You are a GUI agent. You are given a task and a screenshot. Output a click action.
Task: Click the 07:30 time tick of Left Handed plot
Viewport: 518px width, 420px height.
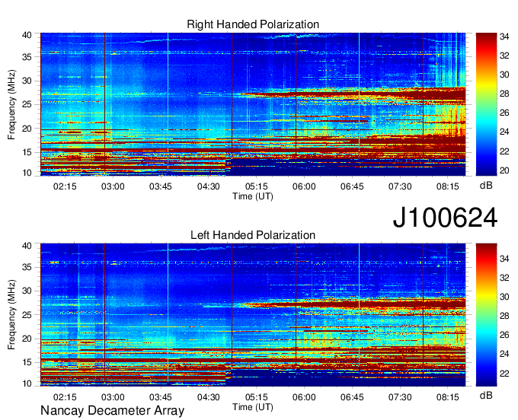(x=400, y=397)
